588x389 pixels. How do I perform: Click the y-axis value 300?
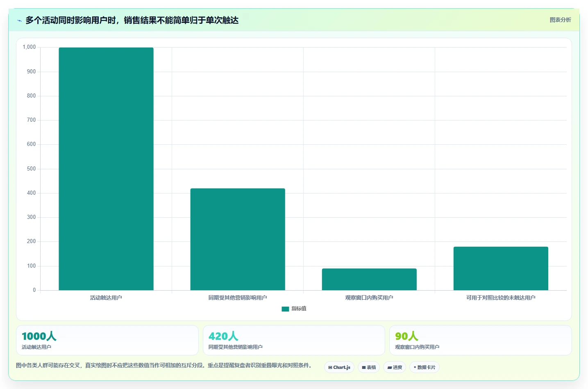[x=31, y=217]
